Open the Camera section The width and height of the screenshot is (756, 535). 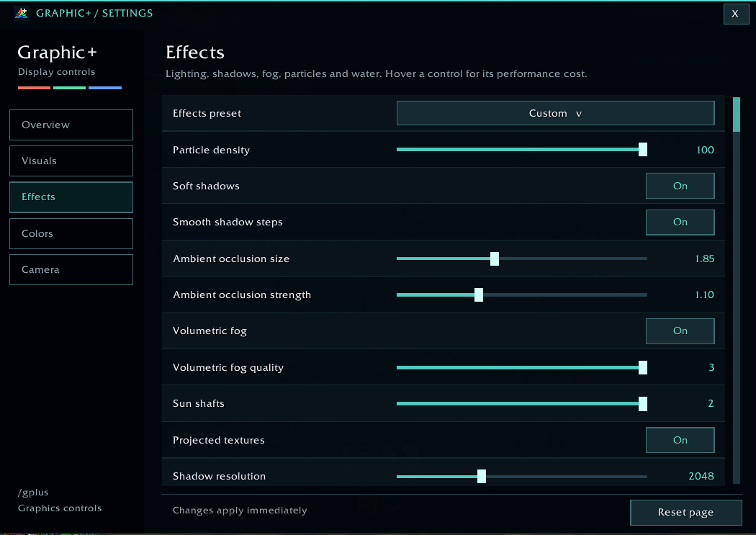(x=71, y=270)
